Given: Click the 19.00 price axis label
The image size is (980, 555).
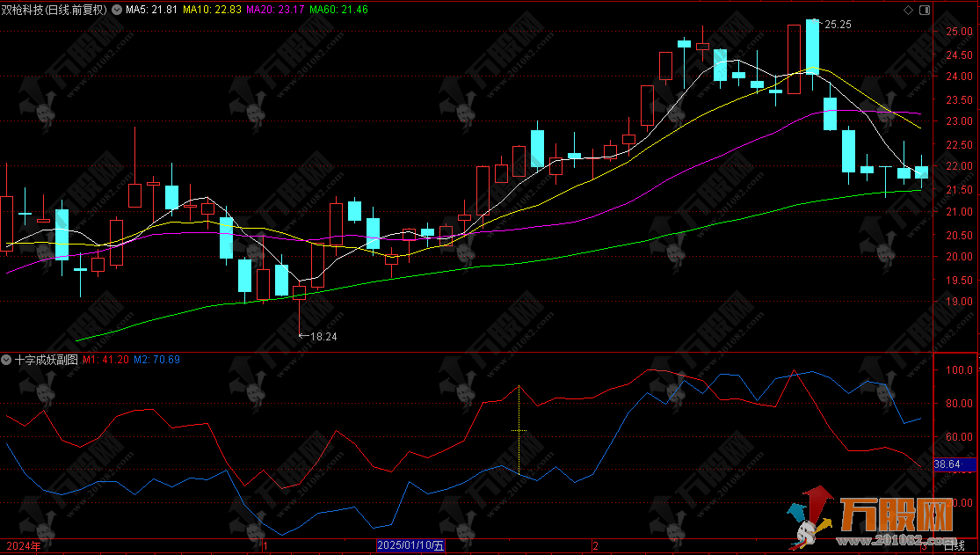Looking at the screenshot, I should click(x=960, y=302).
